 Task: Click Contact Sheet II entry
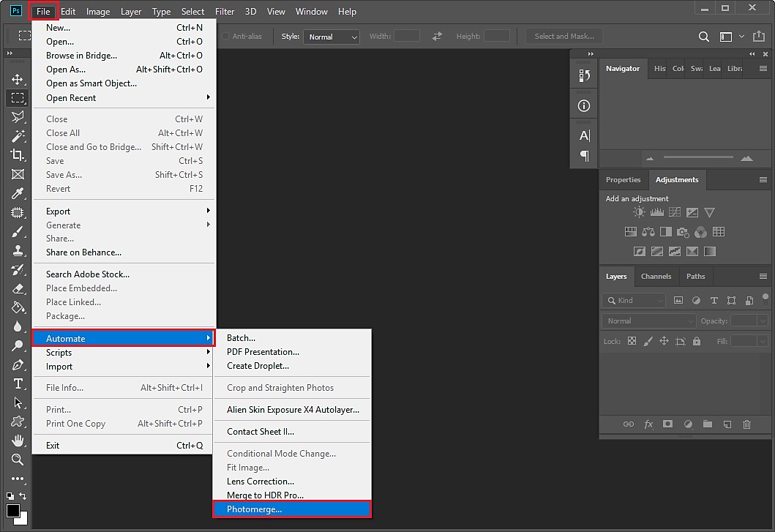point(291,432)
